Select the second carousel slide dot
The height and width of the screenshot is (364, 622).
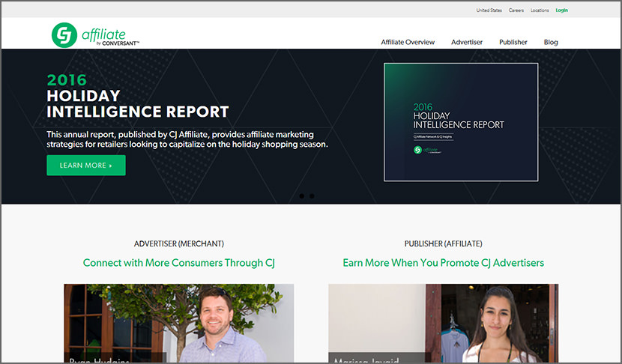click(312, 196)
